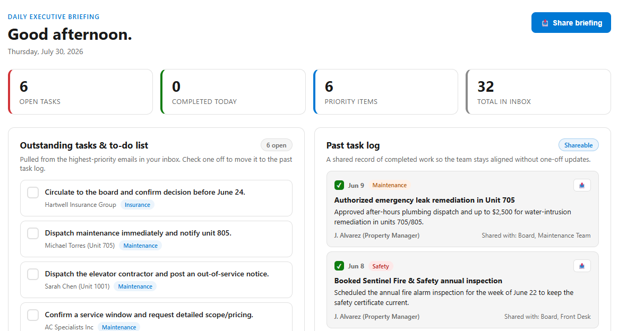The width and height of the screenshot is (644, 331).
Task: Click the Shareable badge
Action: point(579,145)
